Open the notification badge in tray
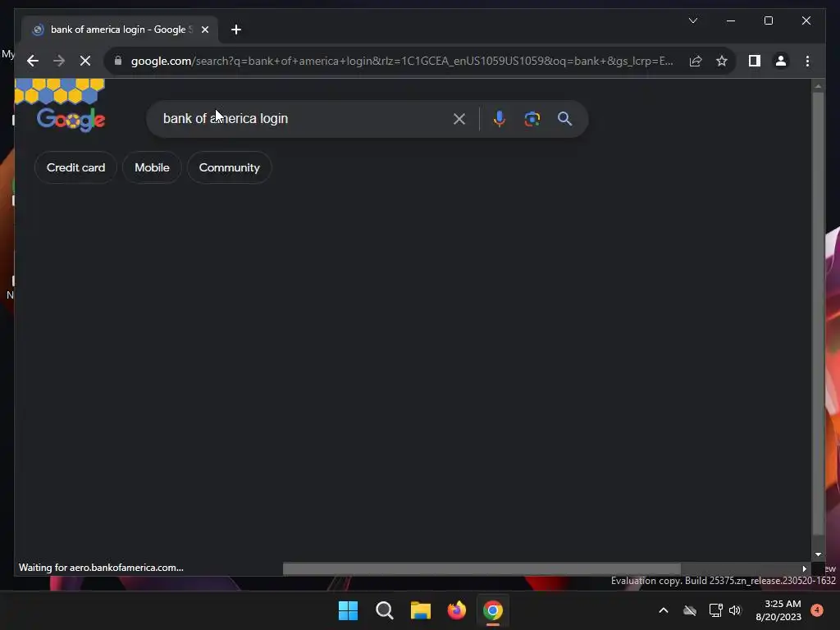The height and width of the screenshot is (630, 840). 817,610
